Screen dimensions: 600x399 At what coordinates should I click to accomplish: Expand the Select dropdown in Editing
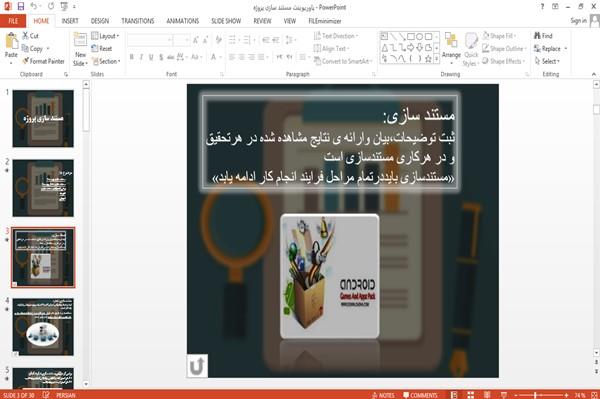coord(547,61)
